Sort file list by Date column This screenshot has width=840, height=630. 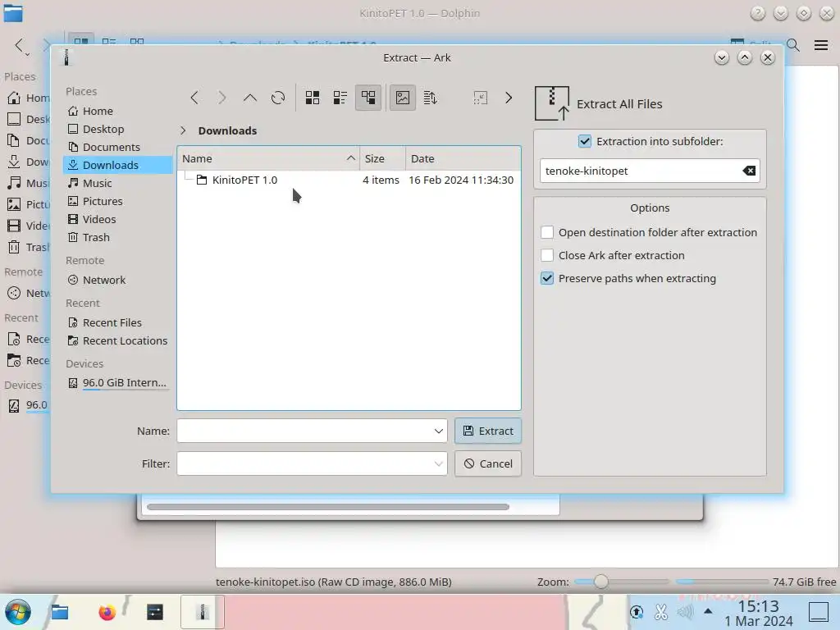point(463,158)
